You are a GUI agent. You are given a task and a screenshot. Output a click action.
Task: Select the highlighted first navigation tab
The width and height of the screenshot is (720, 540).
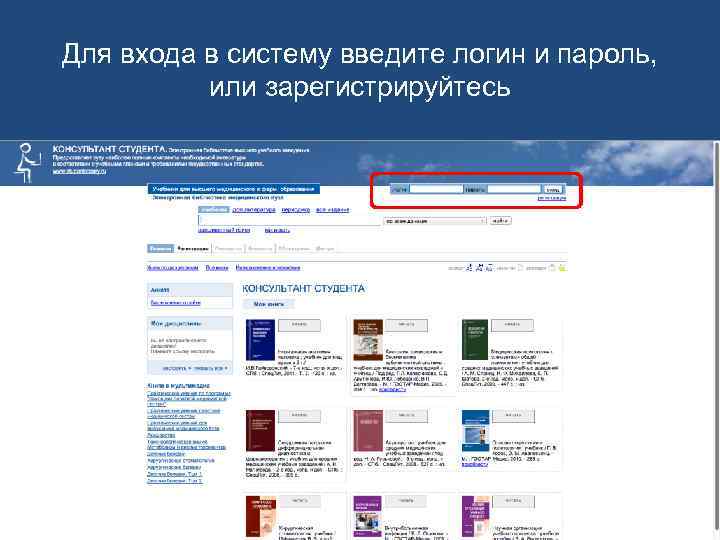coord(161,248)
